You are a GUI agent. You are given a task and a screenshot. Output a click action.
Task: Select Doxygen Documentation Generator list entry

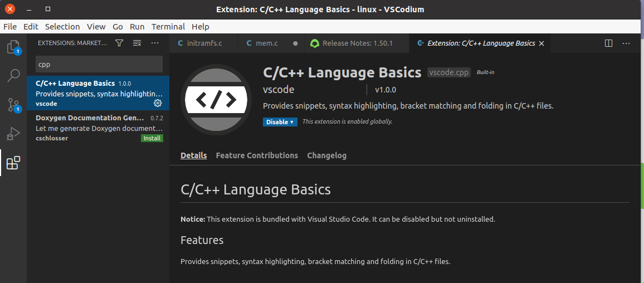tap(98, 128)
